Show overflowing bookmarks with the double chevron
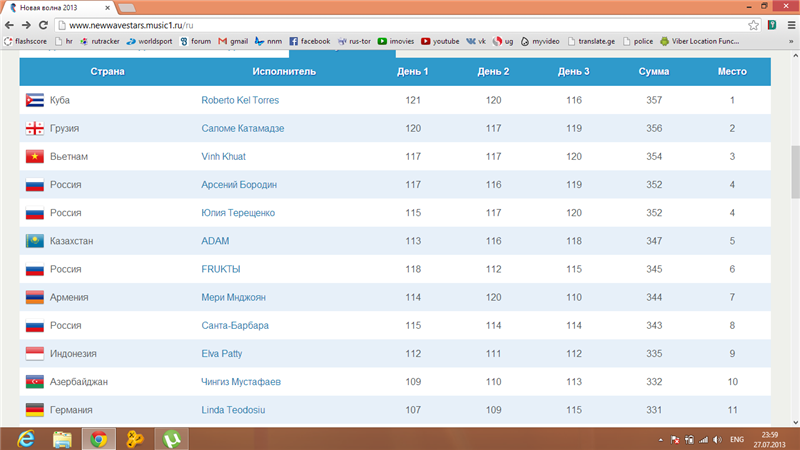The image size is (800, 450). click(x=791, y=41)
